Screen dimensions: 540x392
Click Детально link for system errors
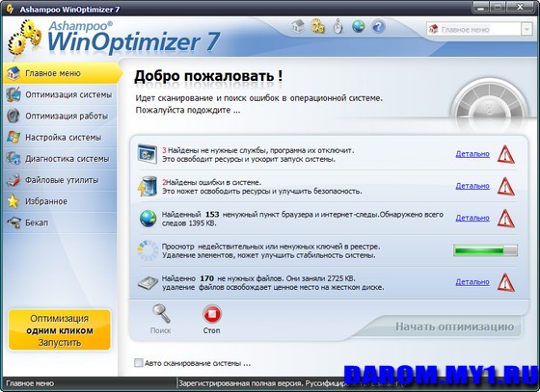tap(472, 186)
